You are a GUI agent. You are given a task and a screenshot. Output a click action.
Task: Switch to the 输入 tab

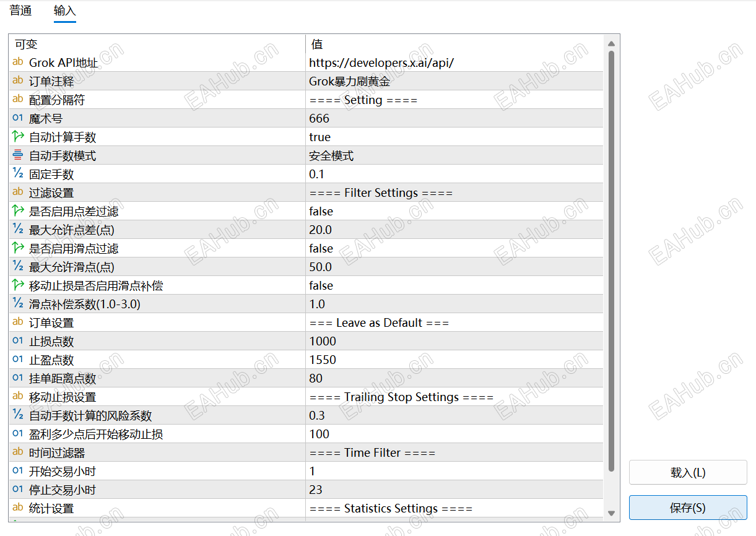point(65,11)
